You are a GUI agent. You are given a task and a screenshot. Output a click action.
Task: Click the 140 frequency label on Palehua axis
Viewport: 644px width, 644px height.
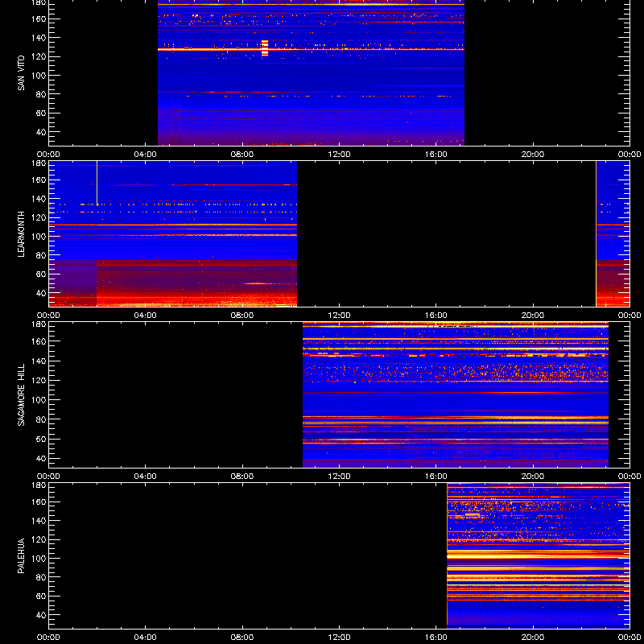point(39,521)
